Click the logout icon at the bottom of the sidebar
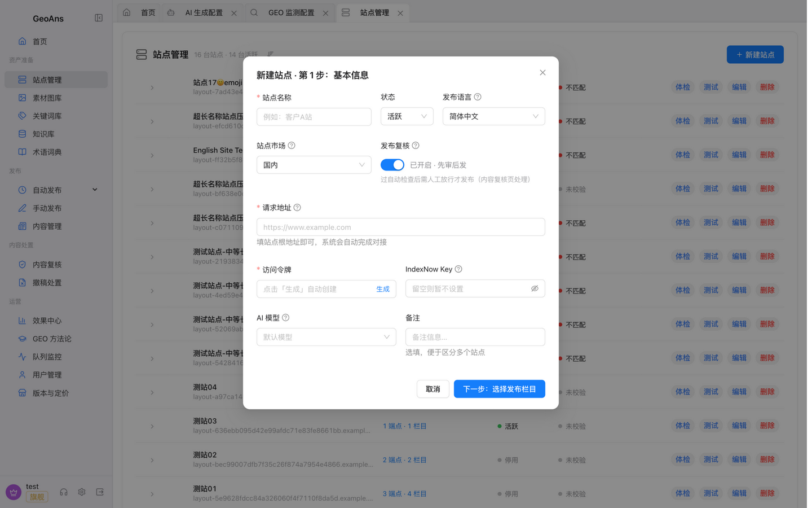Screen dimensions: 812x508 (x=100, y=492)
